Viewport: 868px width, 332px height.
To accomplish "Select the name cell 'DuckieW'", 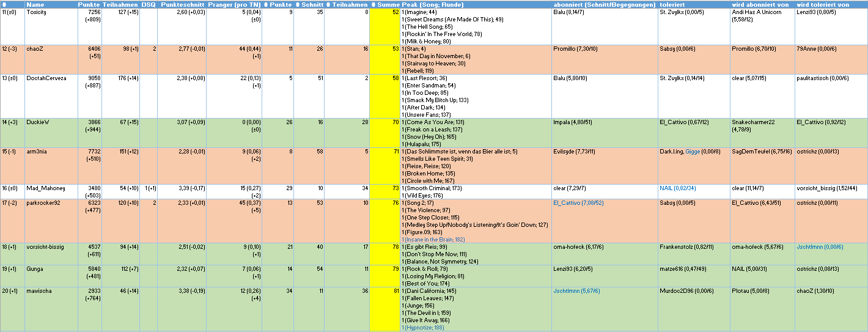I will click(51, 133).
